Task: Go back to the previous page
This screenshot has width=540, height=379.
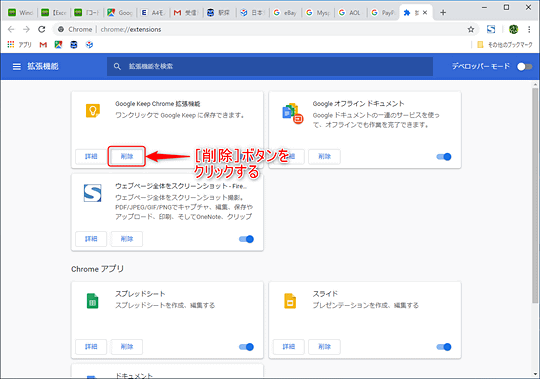Action: click(11, 30)
